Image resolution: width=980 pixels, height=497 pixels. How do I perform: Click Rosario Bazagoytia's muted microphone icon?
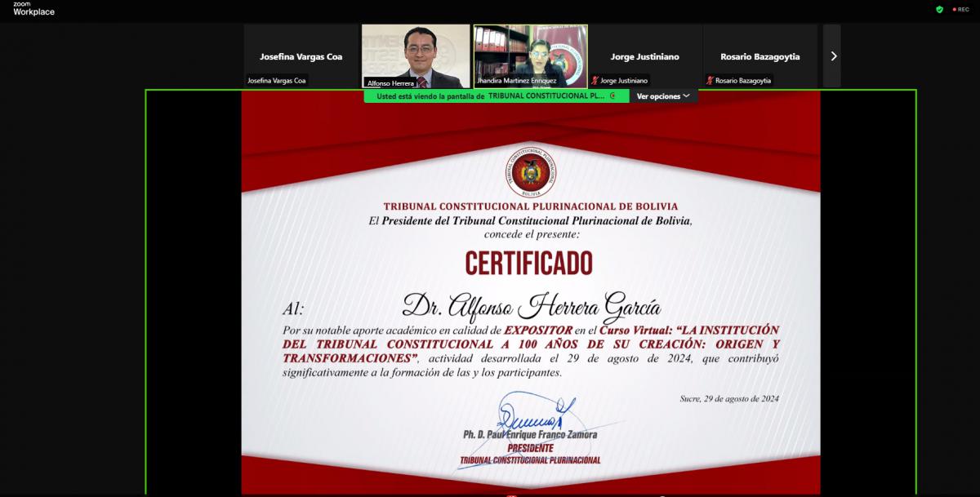click(710, 81)
